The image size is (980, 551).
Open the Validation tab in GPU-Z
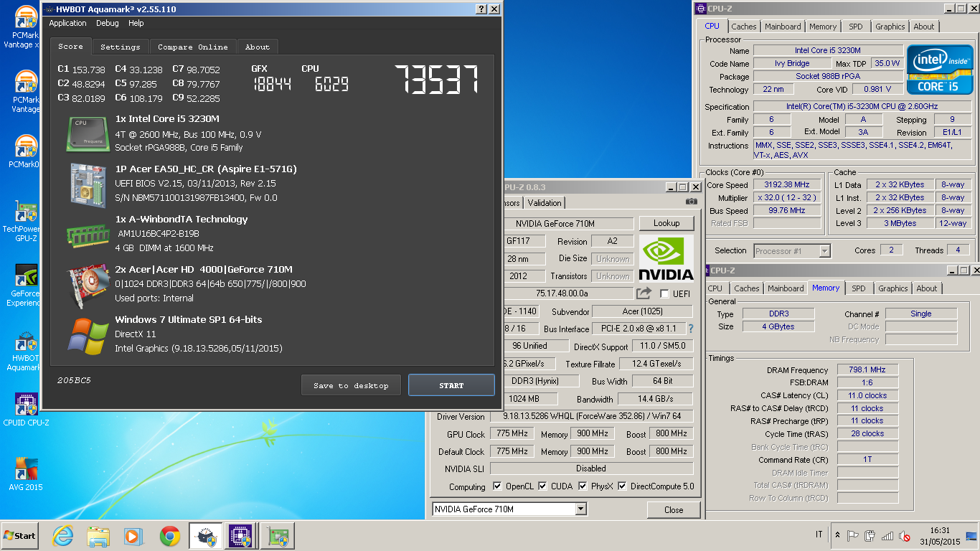coord(545,203)
